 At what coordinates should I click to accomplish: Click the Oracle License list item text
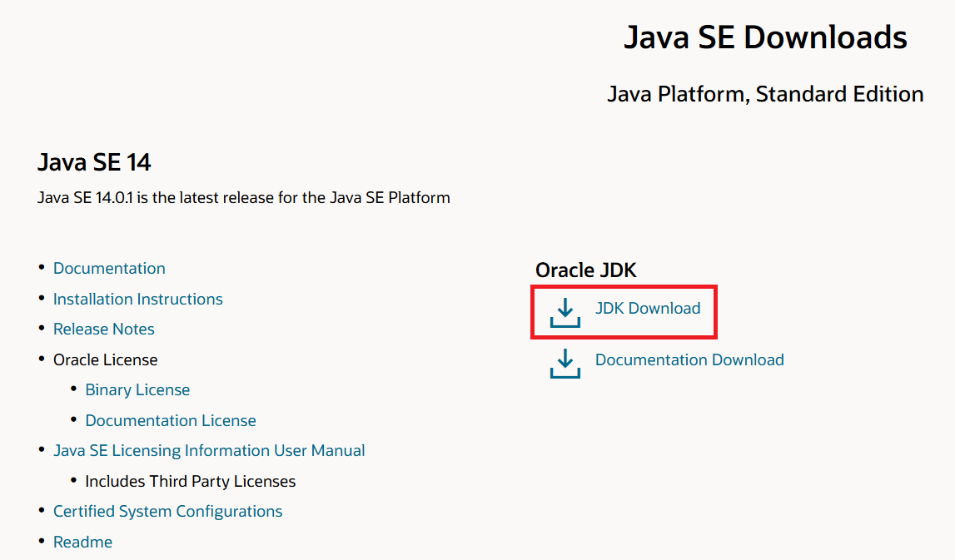click(106, 359)
